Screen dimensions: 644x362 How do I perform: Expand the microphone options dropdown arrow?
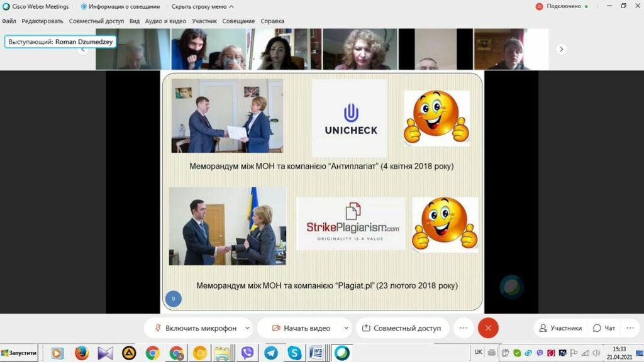tap(247, 328)
